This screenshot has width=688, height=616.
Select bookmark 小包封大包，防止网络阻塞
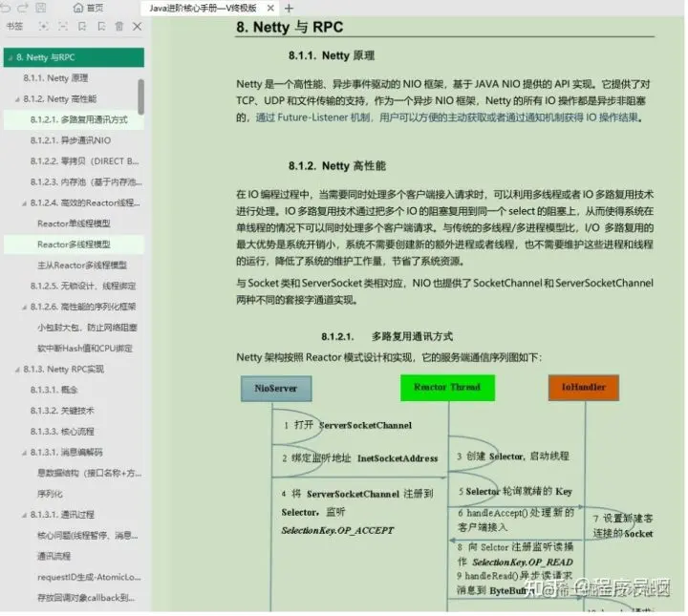pyautogui.click(x=87, y=328)
